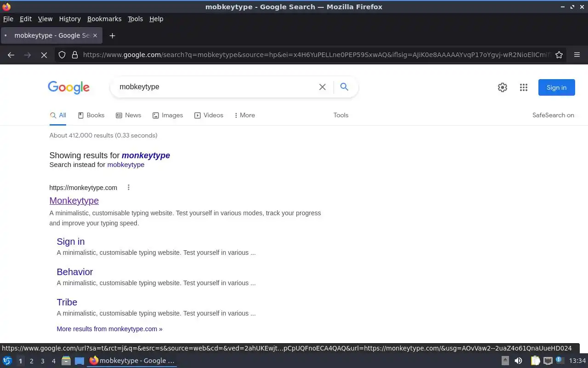Open the Bookmarks menu

[x=104, y=19]
